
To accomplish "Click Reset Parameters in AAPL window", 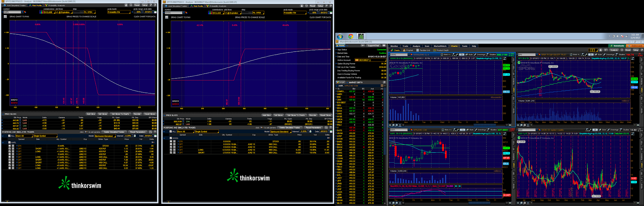I will click(x=138, y=132).
